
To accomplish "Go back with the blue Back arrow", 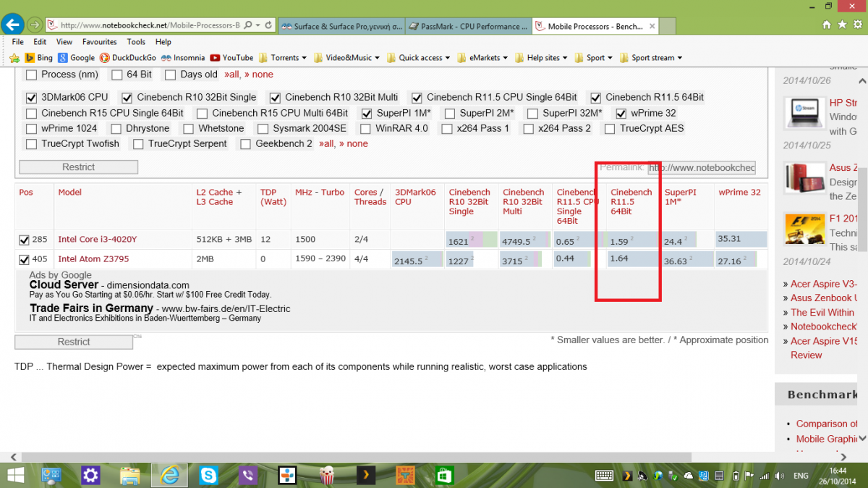I will coord(12,25).
